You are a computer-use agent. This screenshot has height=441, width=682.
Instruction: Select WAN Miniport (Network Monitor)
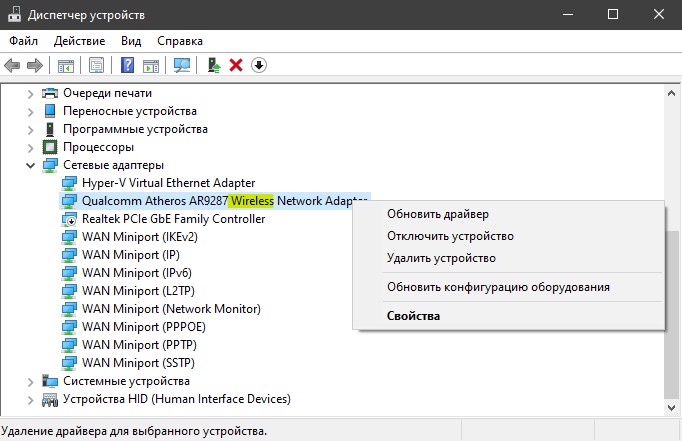(x=171, y=309)
